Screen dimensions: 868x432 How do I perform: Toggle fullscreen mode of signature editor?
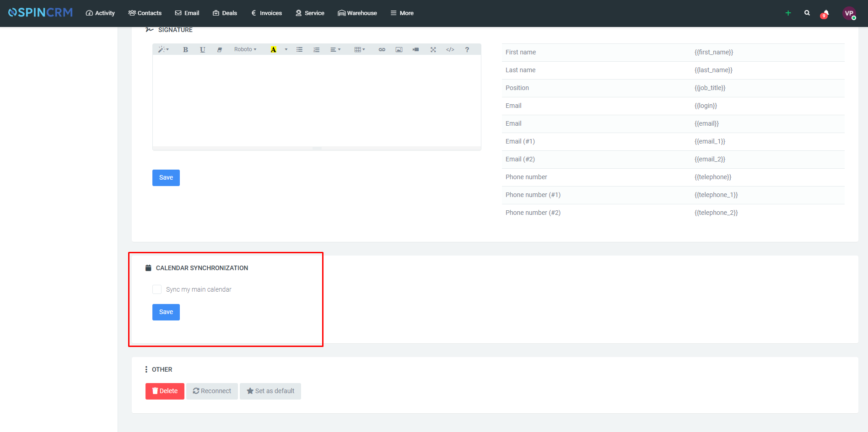coord(433,49)
